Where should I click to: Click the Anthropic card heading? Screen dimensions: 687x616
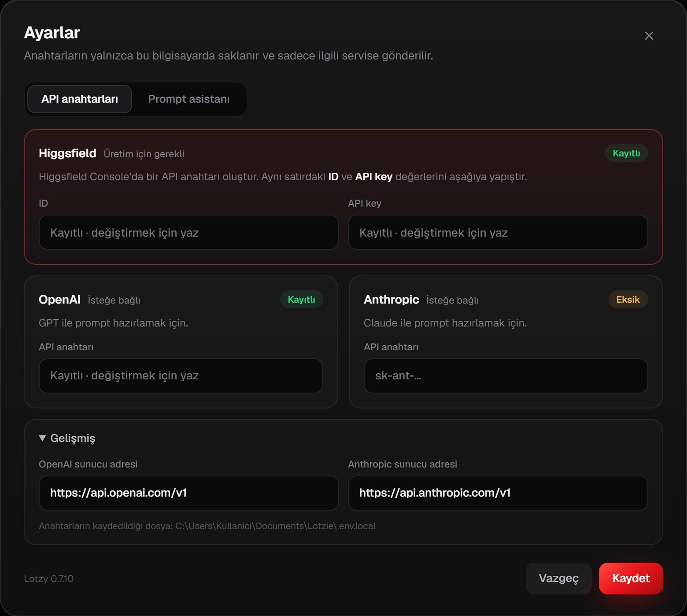pos(392,300)
